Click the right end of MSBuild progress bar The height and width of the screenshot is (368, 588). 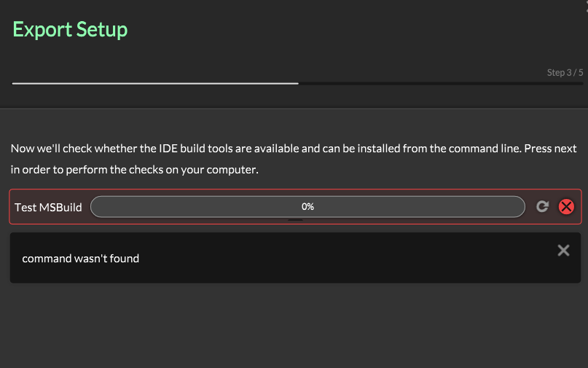(517, 207)
